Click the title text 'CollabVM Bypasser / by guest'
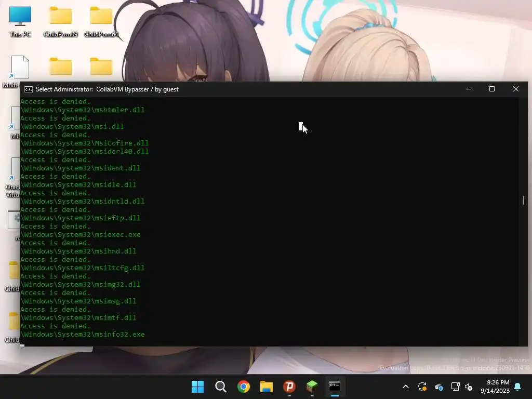The image size is (532, 399). click(x=137, y=89)
